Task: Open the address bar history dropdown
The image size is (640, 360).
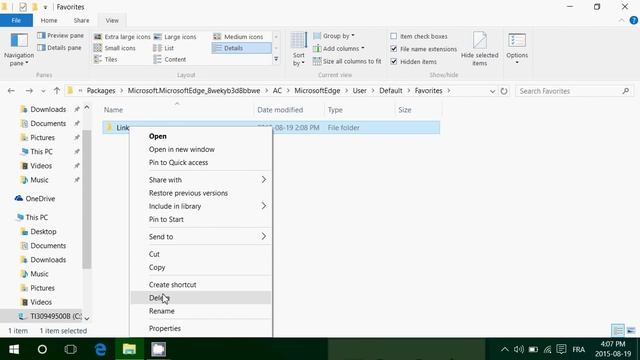Action: (492, 91)
